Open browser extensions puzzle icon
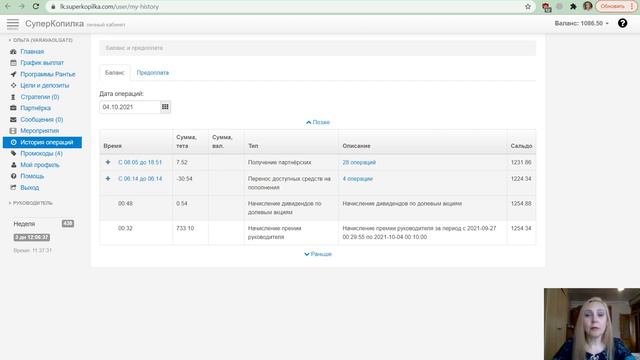This screenshot has width=640, height=360. pos(573,7)
